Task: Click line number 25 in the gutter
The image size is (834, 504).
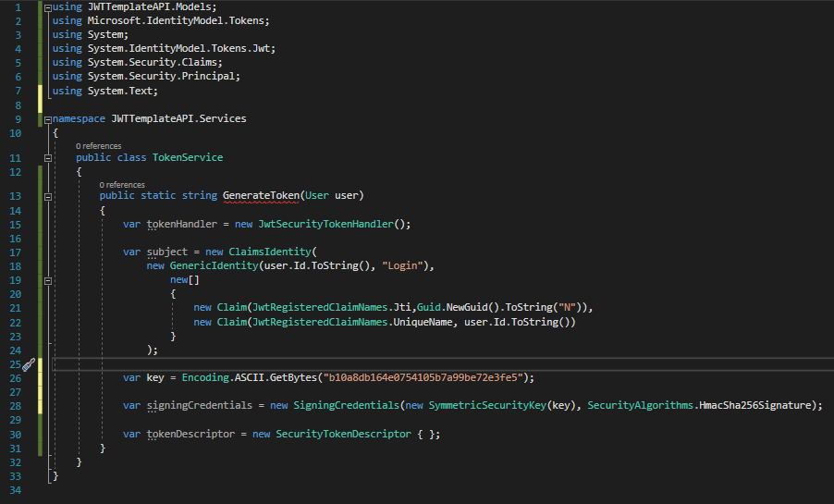Action: (x=15, y=364)
